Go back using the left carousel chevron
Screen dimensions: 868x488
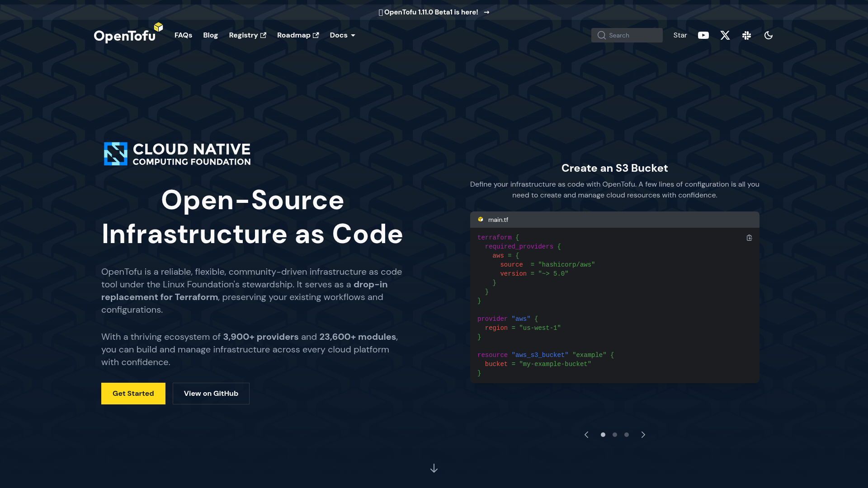tap(586, 434)
